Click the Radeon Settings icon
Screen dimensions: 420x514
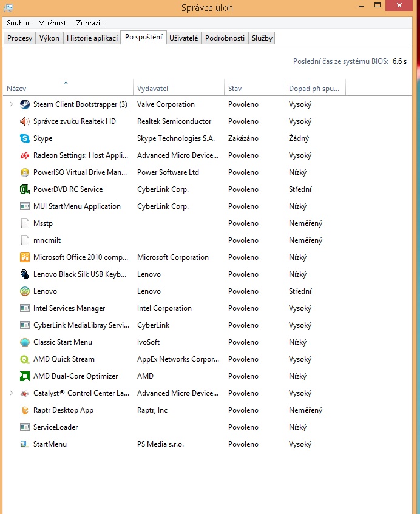pyautogui.click(x=25, y=155)
